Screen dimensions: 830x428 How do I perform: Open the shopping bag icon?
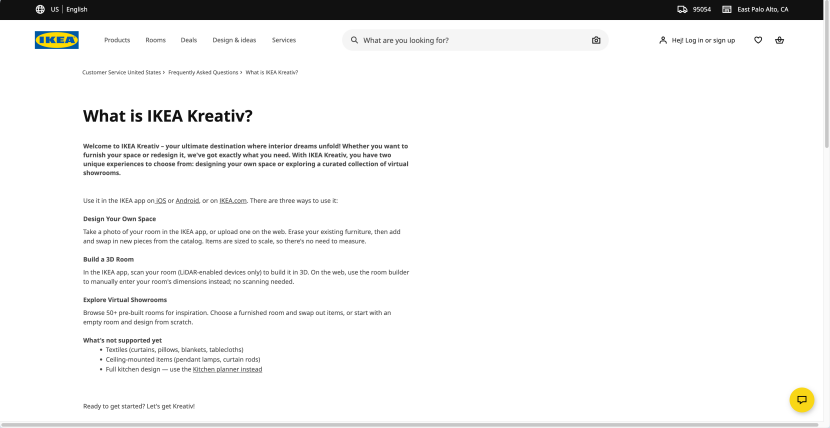(779, 40)
